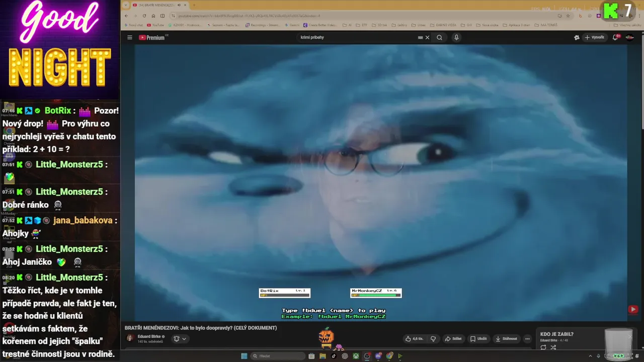This screenshot has width=644, height=362.
Task: Open YouTube notifications bell
Action: (x=615, y=38)
